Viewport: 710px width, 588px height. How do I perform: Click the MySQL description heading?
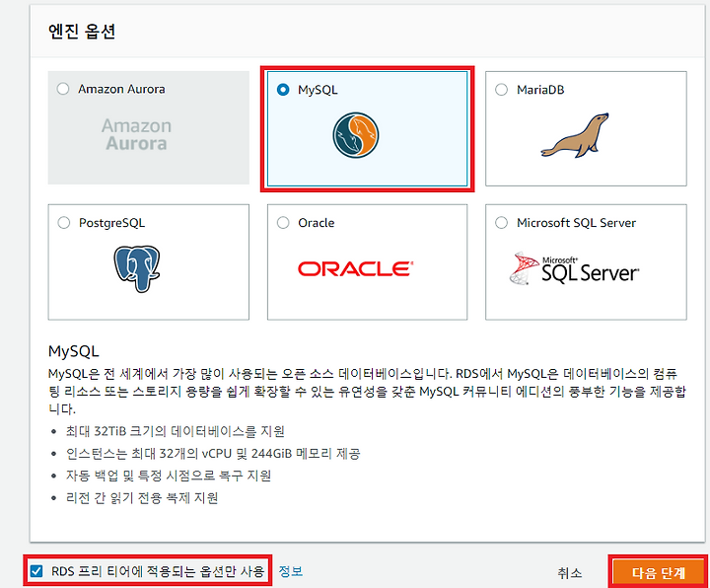tap(73, 351)
